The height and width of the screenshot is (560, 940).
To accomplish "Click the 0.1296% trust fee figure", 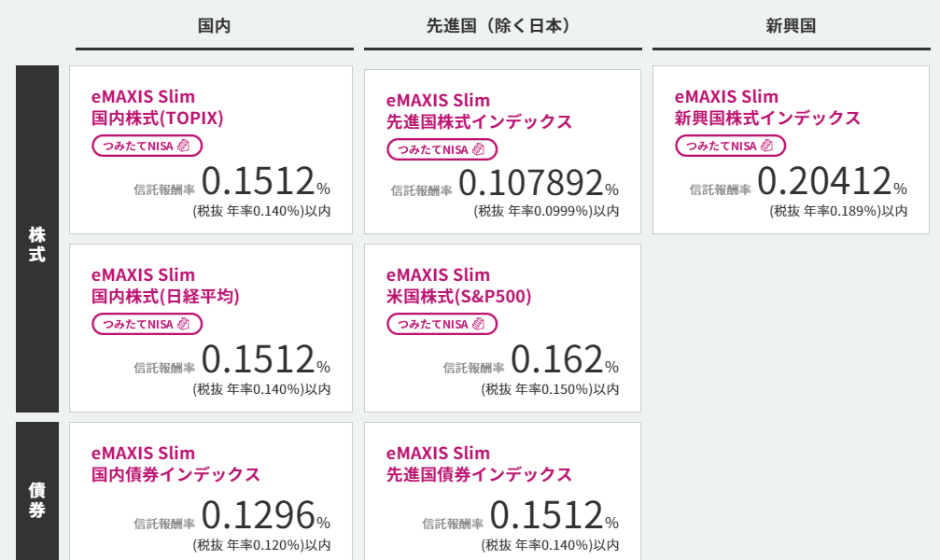I will tap(266, 515).
